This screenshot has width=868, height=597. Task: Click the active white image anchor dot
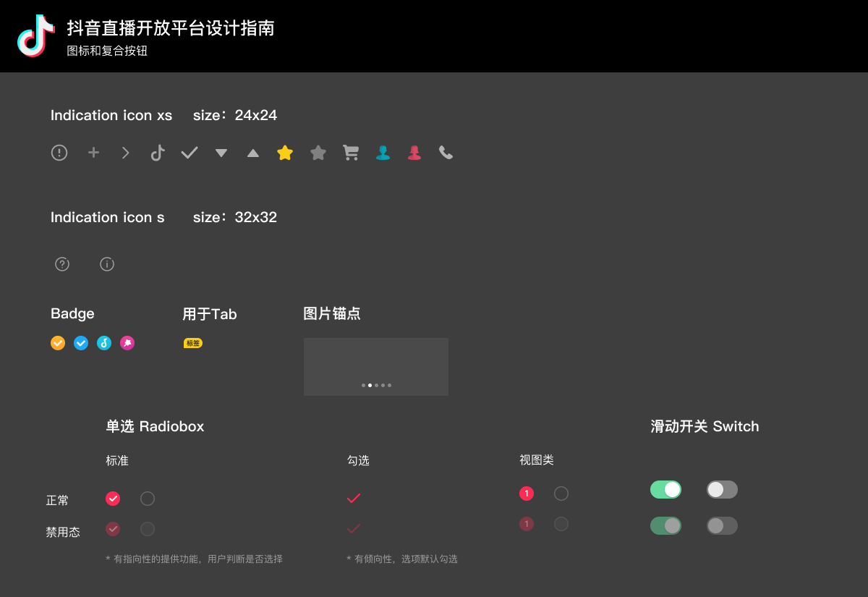pyautogui.click(x=370, y=386)
